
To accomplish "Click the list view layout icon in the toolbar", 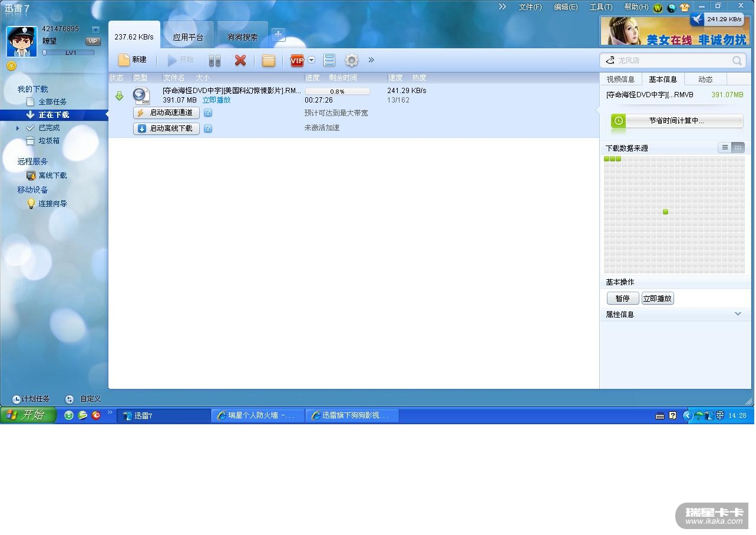I will 329,60.
